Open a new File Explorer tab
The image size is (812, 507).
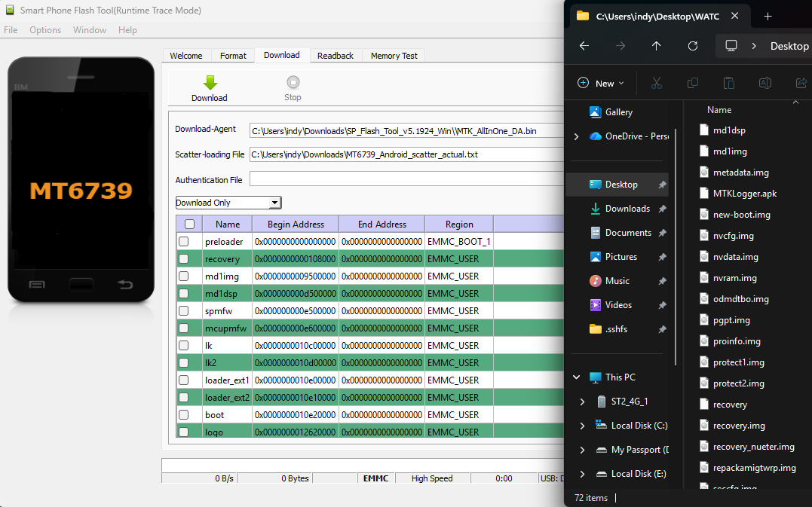768,16
